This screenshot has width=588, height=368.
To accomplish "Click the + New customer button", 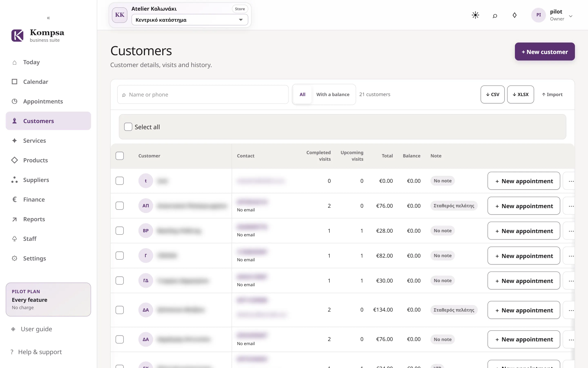I will coord(545,52).
